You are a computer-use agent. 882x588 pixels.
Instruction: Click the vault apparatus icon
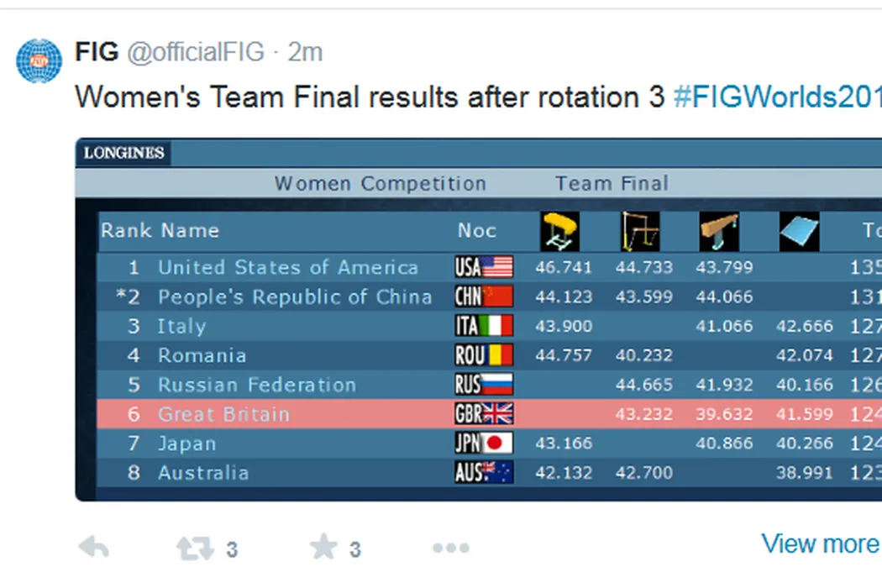pos(559,231)
